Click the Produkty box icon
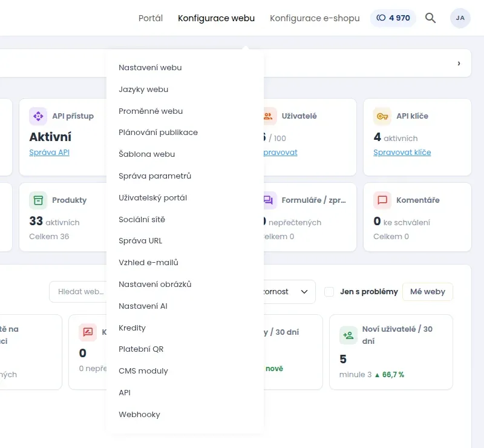Viewport: 484px width, 448px height. click(38, 200)
